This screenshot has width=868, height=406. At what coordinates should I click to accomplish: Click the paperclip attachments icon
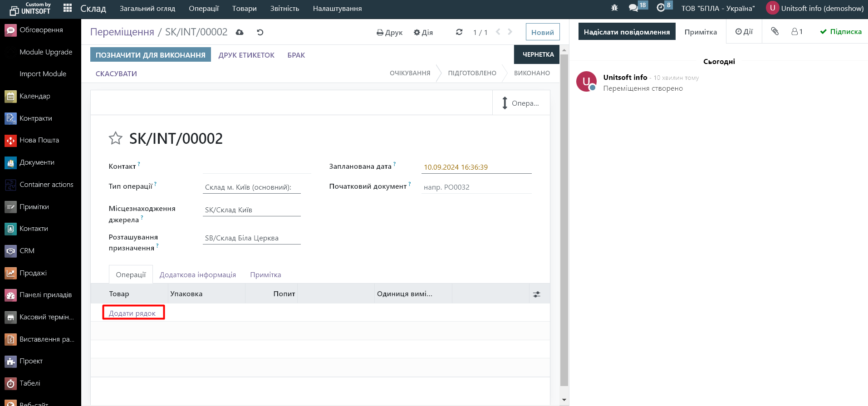[x=775, y=31]
